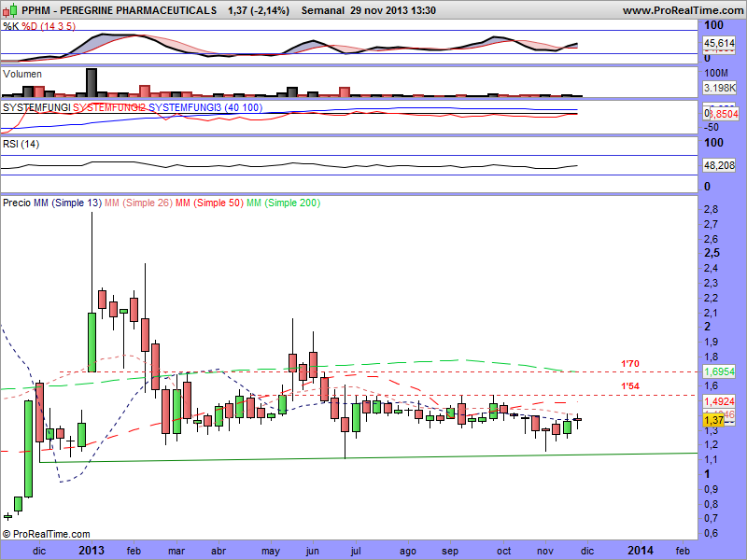The width and height of the screenshot is (747, 560).
Task: Click the yellow 1,37 current price tag
Action: pos(713,421)
